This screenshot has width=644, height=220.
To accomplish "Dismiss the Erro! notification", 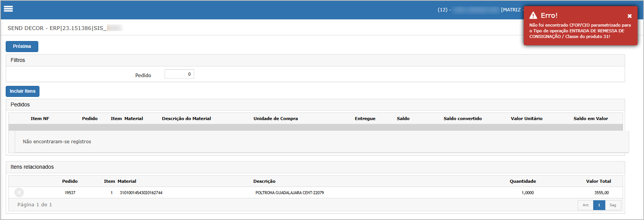I will click(x=630, y=16).
